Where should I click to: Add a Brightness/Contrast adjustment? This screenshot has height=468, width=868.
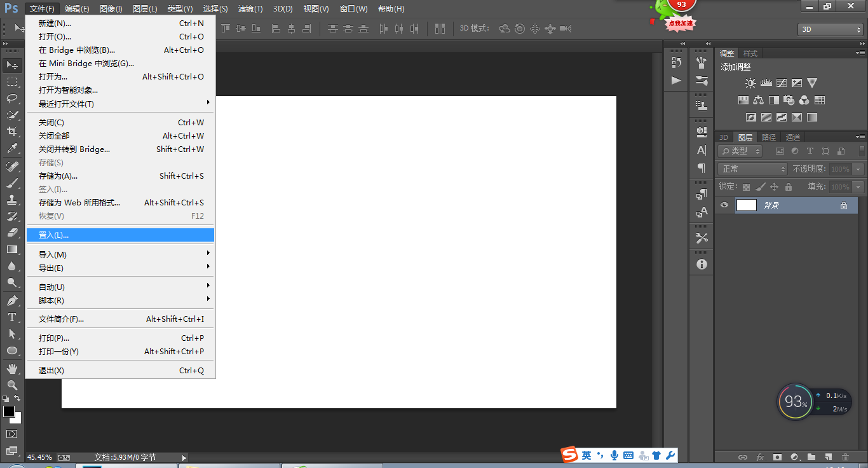click(x=750, y=83)
